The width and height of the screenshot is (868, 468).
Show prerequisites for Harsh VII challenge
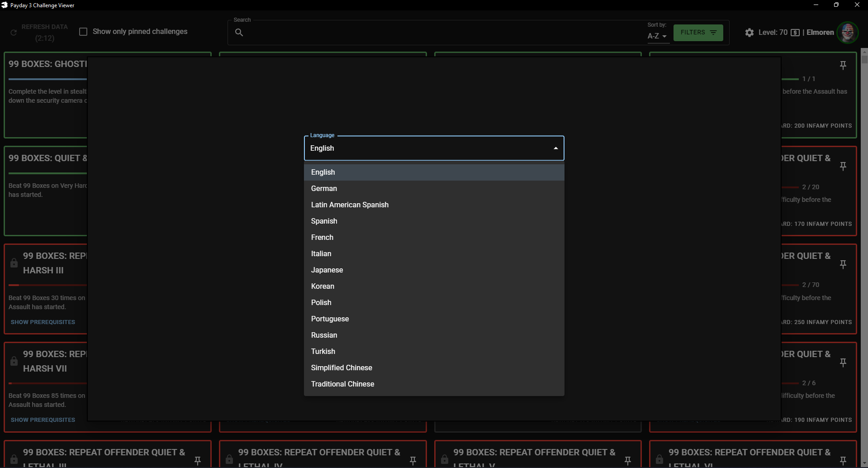point(43,420)
